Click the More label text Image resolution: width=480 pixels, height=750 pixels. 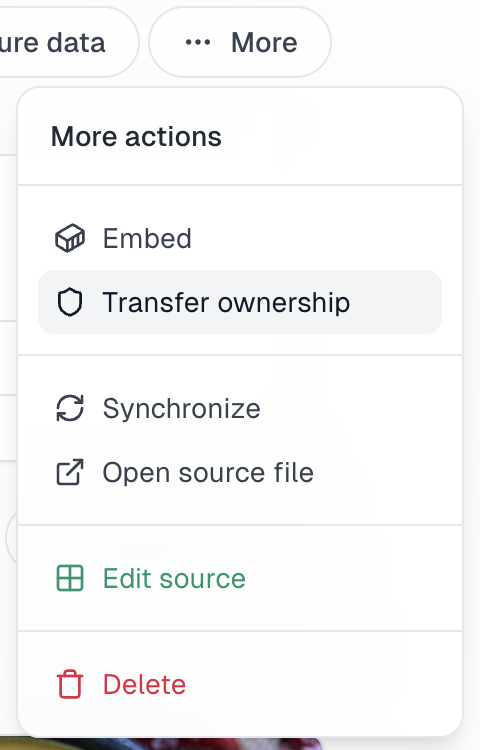tap(264, 43)
